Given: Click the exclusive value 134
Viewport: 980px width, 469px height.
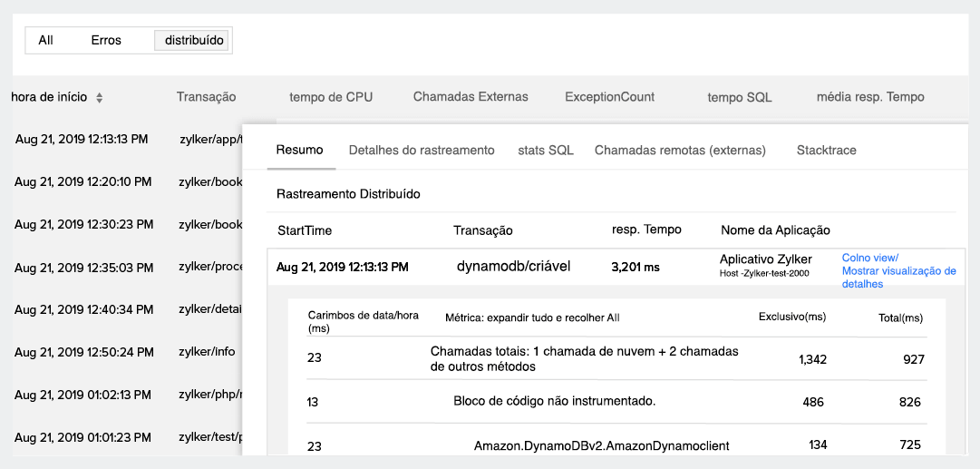Looking at the screenshot, I should click(x=817, y=445).
